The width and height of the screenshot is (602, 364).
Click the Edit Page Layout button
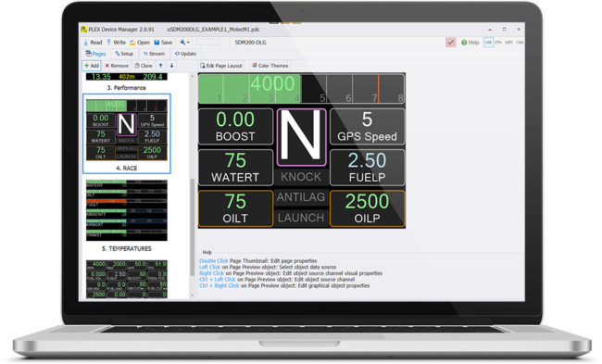221,66
